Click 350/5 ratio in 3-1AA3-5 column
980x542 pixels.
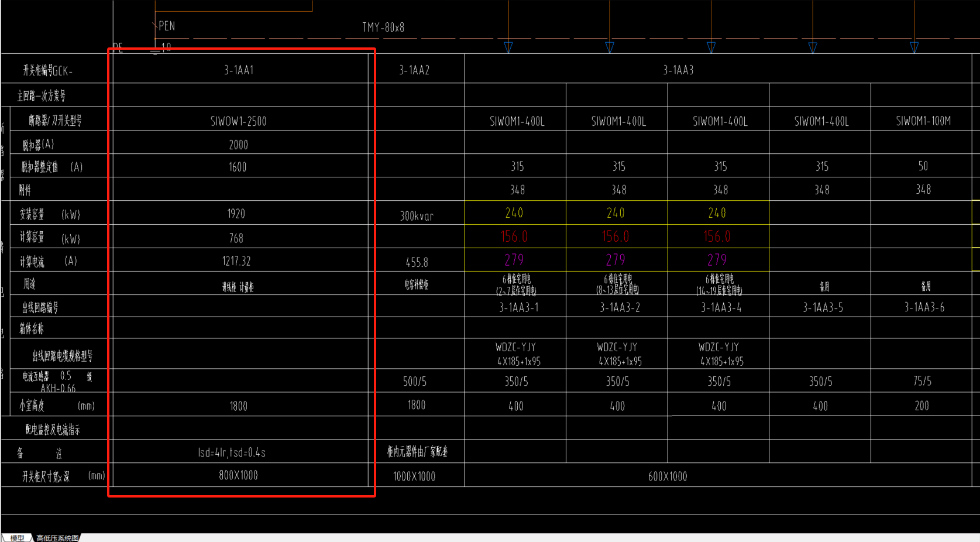[x=820, y=382]
